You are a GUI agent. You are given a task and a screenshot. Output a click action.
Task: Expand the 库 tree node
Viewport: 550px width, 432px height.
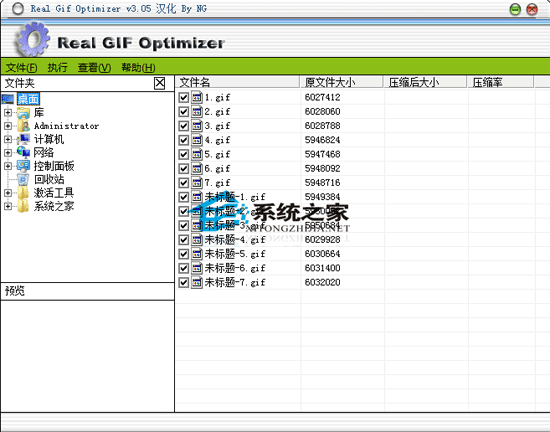coord(8,113)
